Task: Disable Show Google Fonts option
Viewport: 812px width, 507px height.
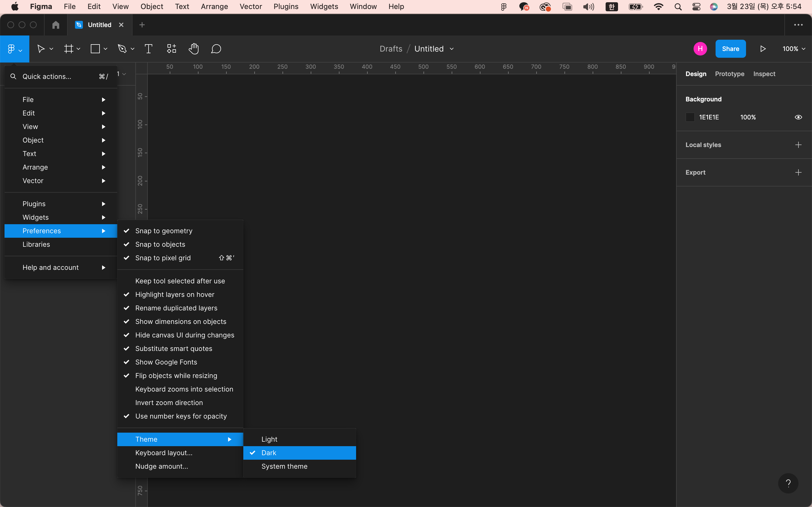Action: [x=166, y=362]
